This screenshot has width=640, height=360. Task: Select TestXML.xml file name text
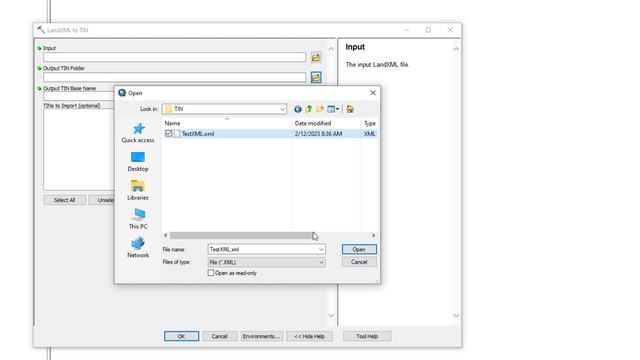point(198,133)
